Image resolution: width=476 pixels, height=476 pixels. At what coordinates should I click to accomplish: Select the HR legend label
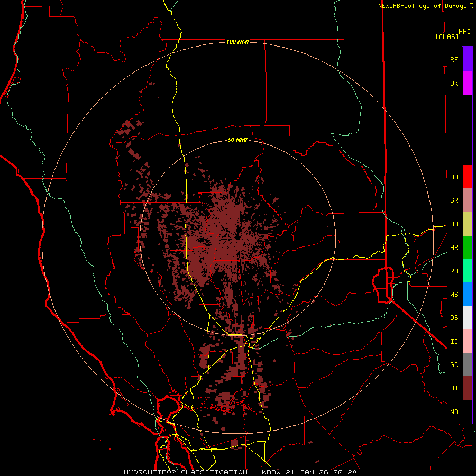[x=454, y=248]
